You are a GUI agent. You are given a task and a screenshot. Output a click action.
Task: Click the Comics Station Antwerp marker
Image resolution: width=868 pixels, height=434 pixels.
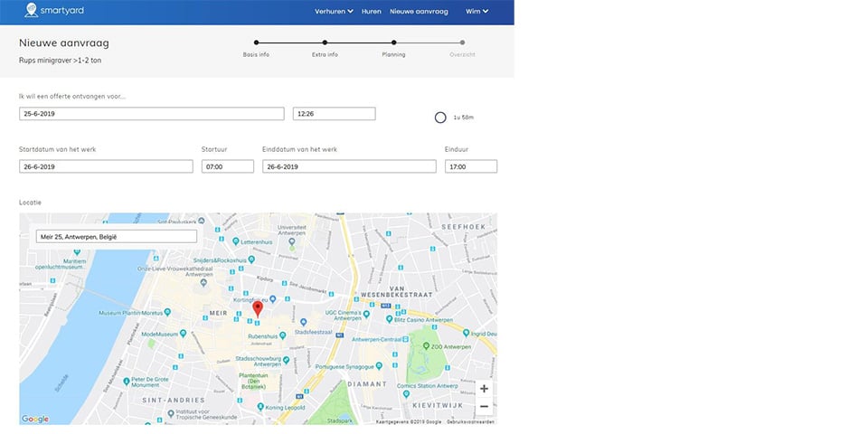click(x=406, y=394)
